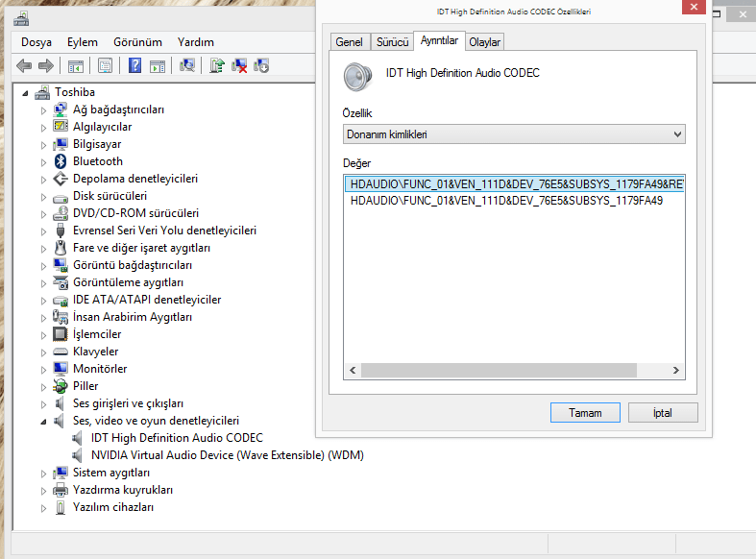Click the İptal button
Image resolution: width=756 pixels, height=559 pixels.
click(x=663, y=412)
